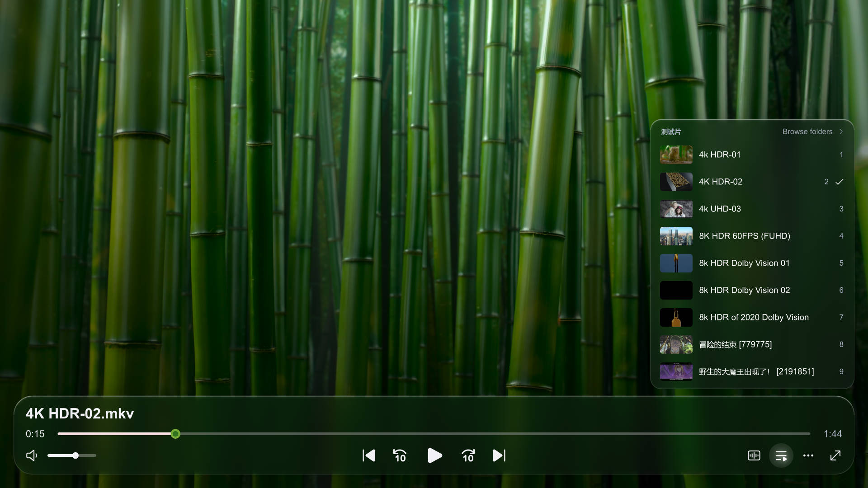Click the green playback progress handle
868x488 pixels.
[175, 434]
